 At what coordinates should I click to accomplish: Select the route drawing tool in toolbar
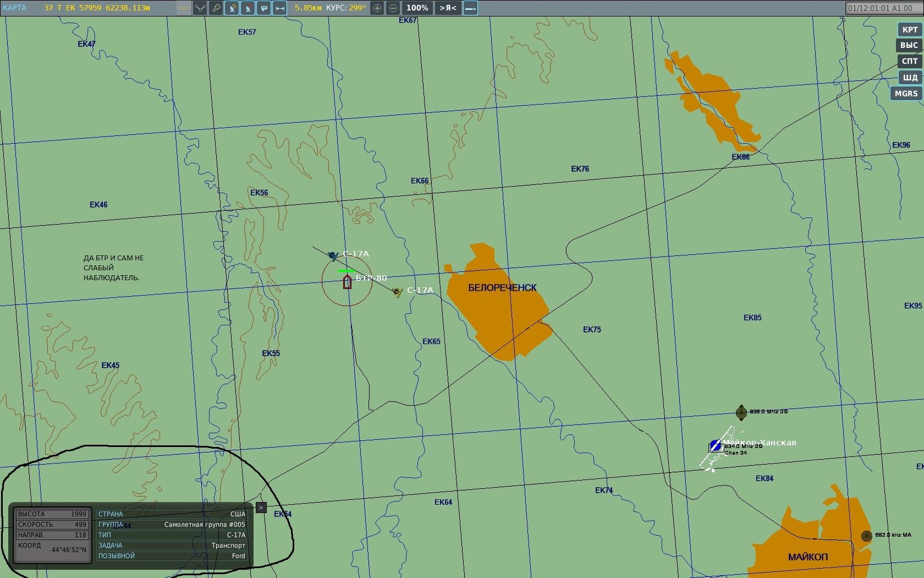[200, 8]
